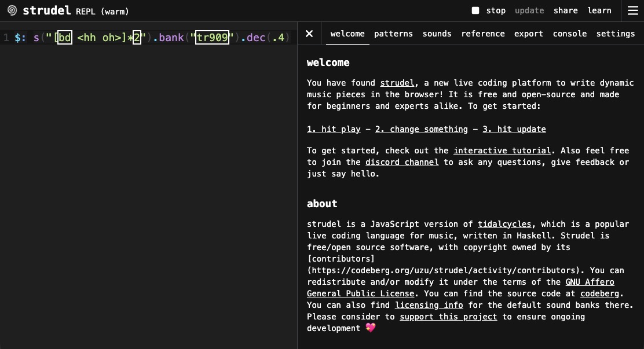Screen dimensions: 644x349
Task: Click the 'bd' token in code editor
Action: (x=65, y=38)
